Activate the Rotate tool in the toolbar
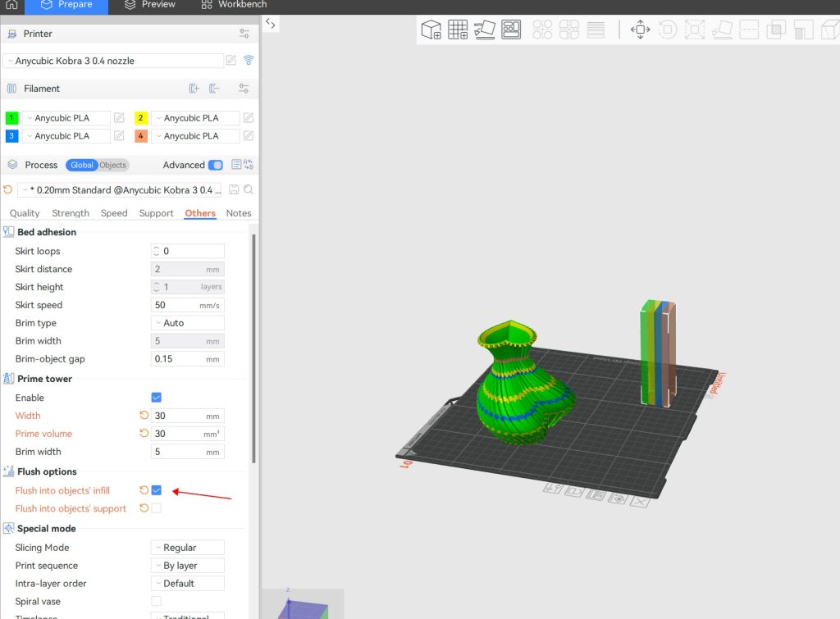Image resolution: width=840 pixels, height=619 pixels. click(x=668, y=30)
